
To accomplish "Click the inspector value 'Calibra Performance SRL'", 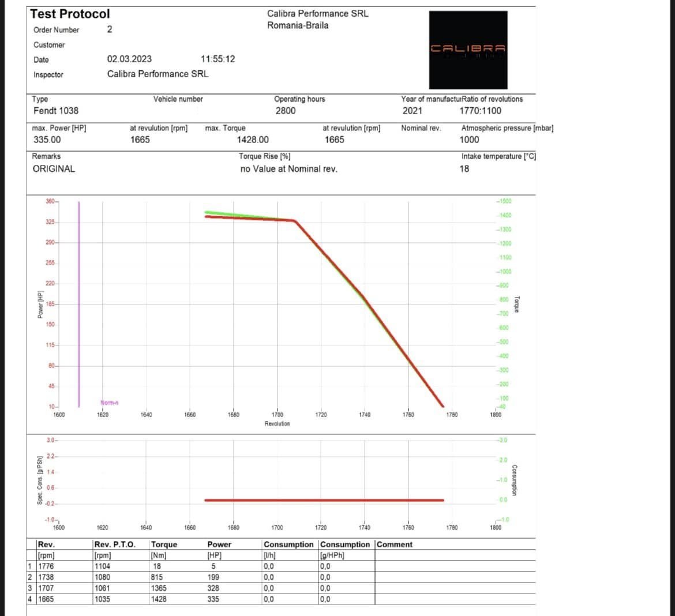I will coord(157,74).
